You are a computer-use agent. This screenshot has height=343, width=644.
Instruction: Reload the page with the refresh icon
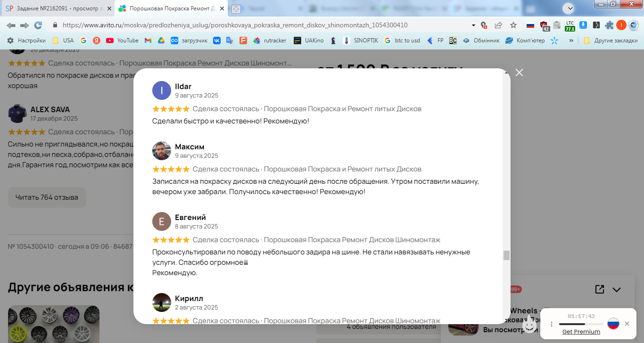pos(38,25)
